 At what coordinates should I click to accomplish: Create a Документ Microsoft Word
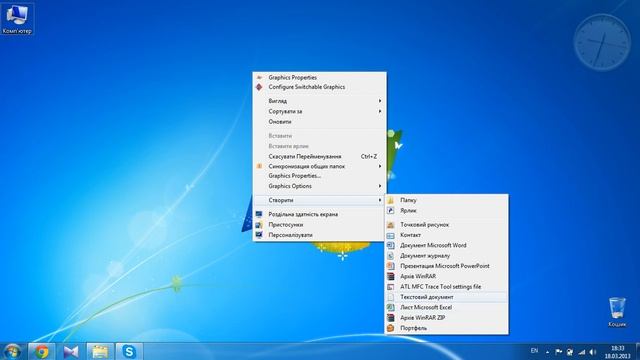click(x=447, y=245)
